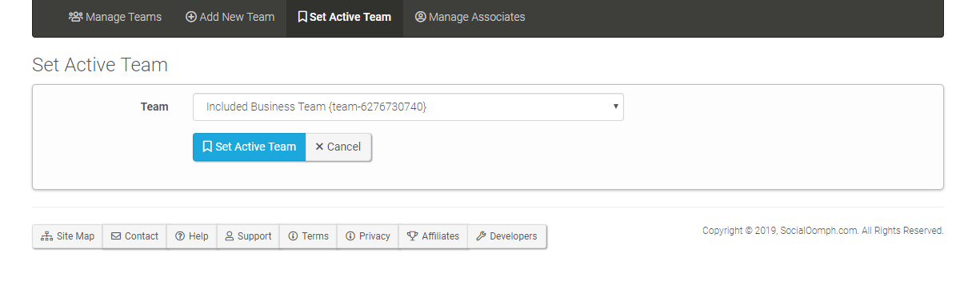980x302 pixels.
Task: Go to the Manage Associates tab
Action: tap(470, 17)
